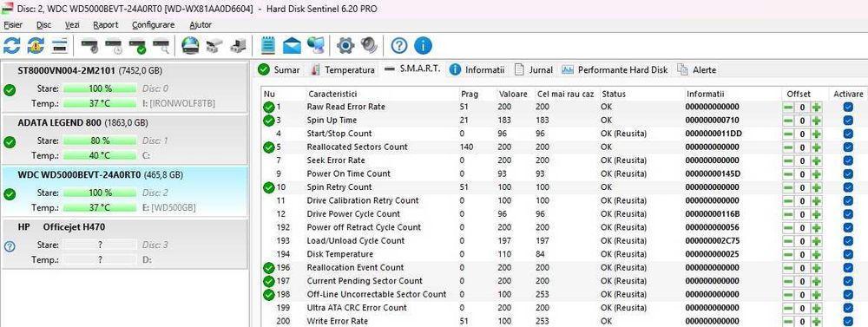The width and height of the screenshot is (868, 327).
Task: Select the Drive Calibration Retry Count row name
Action: pyautogui.click(x=363, y=200)
